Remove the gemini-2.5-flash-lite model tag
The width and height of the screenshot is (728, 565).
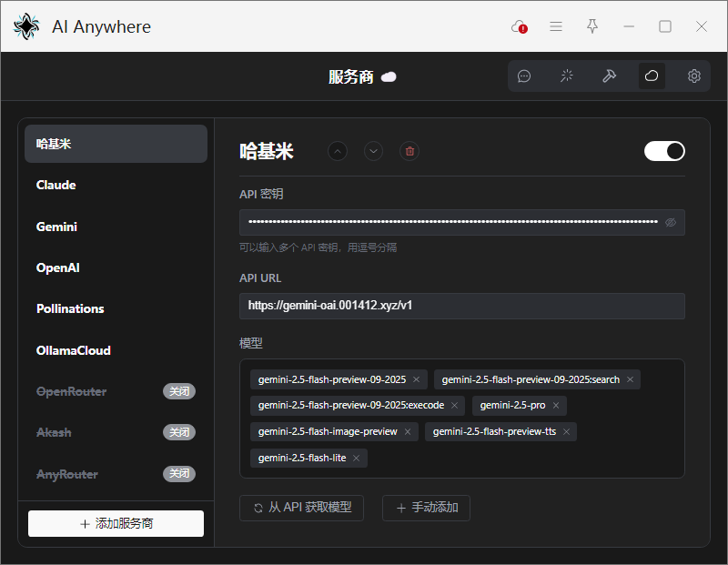(x=357, y=459)
